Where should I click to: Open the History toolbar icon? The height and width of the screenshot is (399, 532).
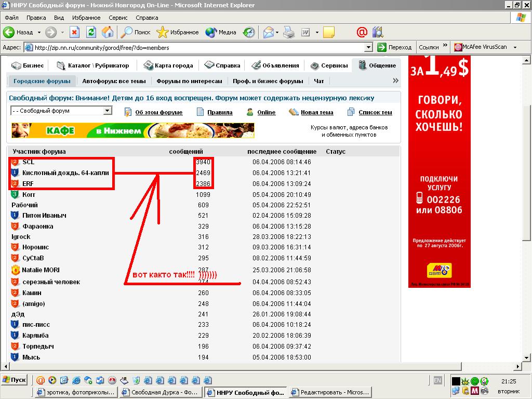[x=249, y=32]
